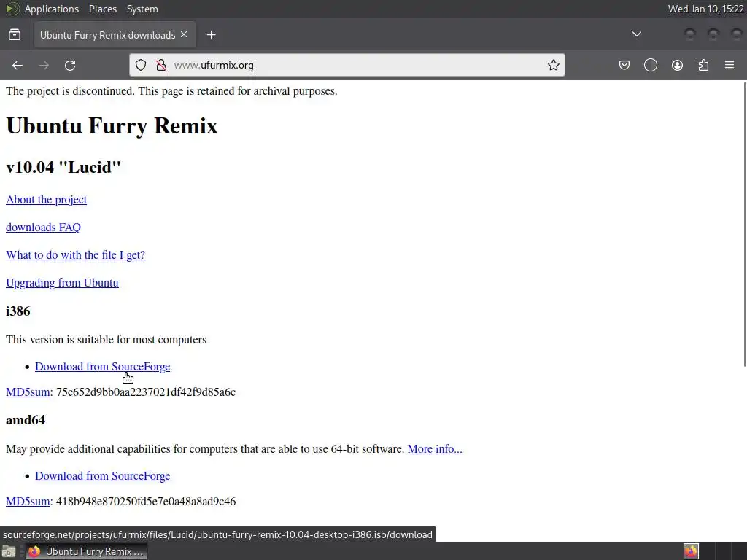The width and height of the screenshot is (747, 560).
Task: Open the Places menu
Action: click(x=102, y=9)
